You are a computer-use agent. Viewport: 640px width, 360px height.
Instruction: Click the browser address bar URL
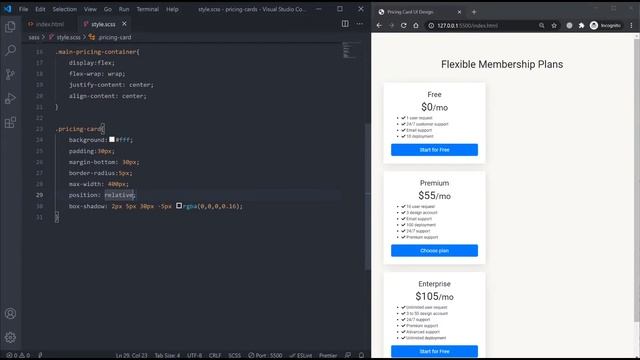click(x=467, y=25)
